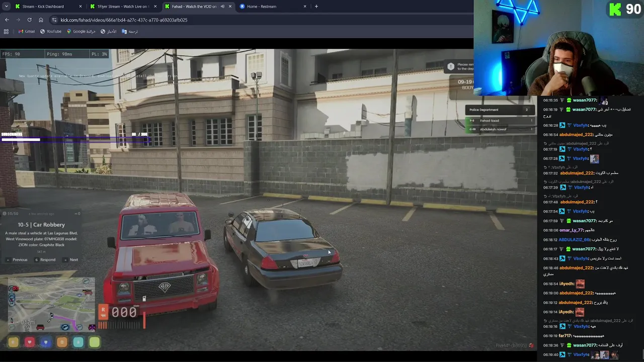Click the yellow HUD status icon

pyautogui.click(x=13, y=342)
